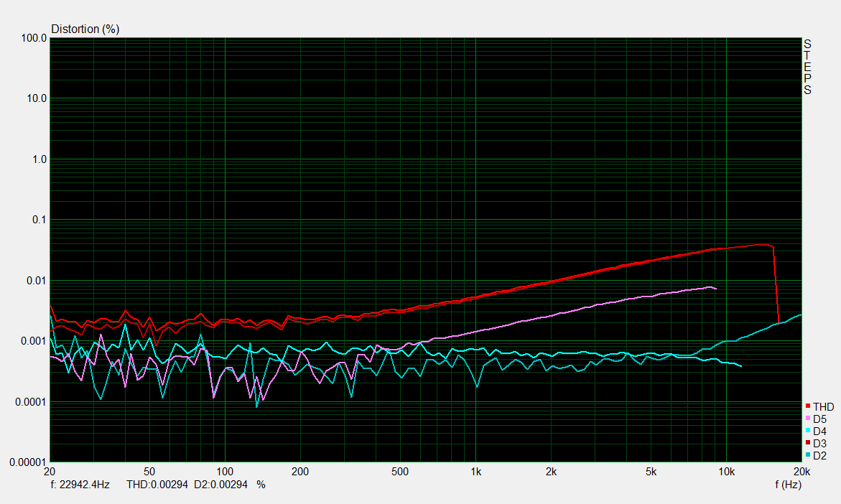
Task: Click the D5 legend entry
Action: [816, 419]
